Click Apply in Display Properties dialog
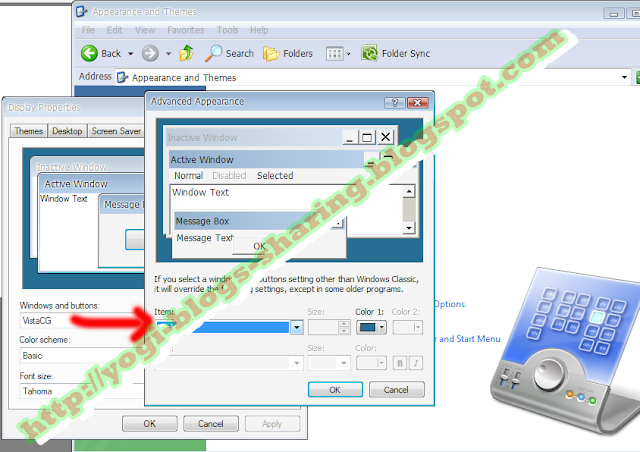Image resolution: width=640 pixels, height=452 pixels. pos(272,423)
